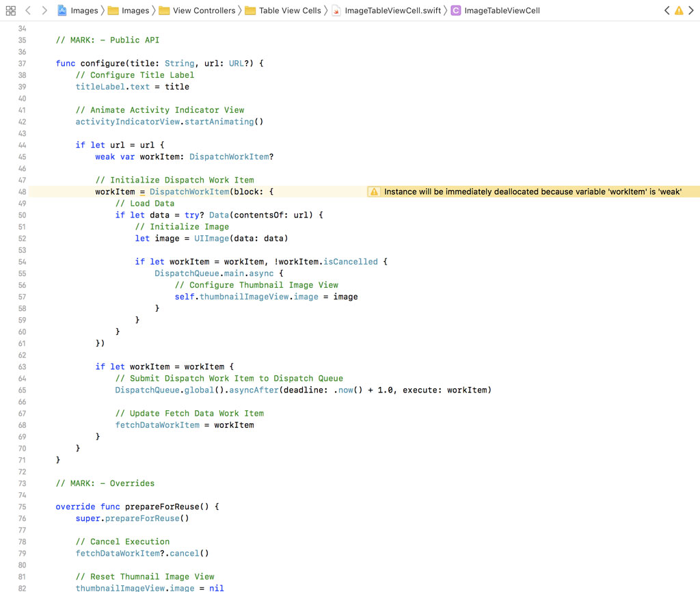The image size is (700, 592).
Task: Click line number 75 in the gutter
Action: click(x=21, y=507)
